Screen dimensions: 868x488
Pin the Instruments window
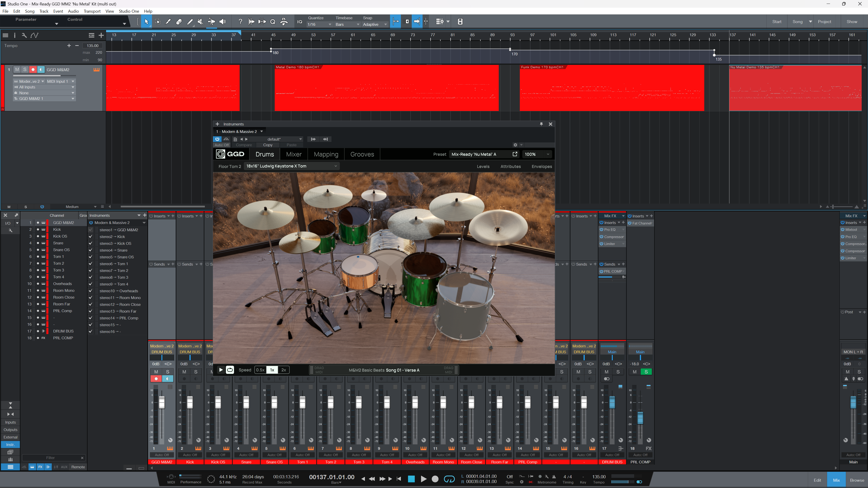click(541, 124)
